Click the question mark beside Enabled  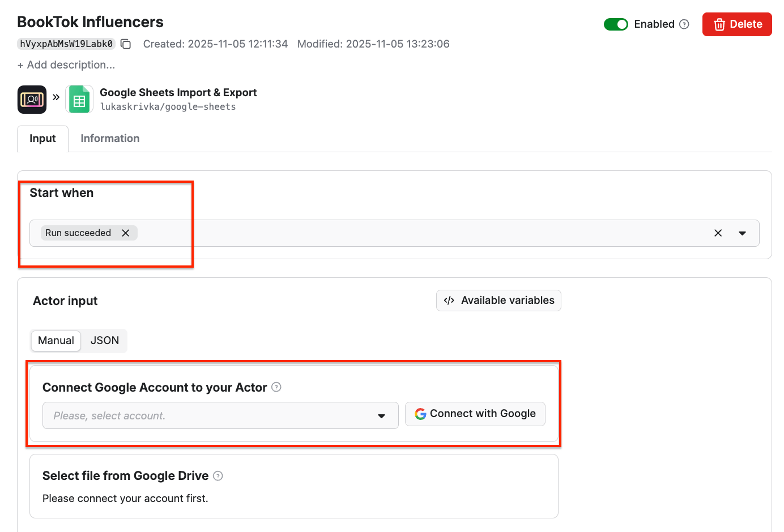684,24
